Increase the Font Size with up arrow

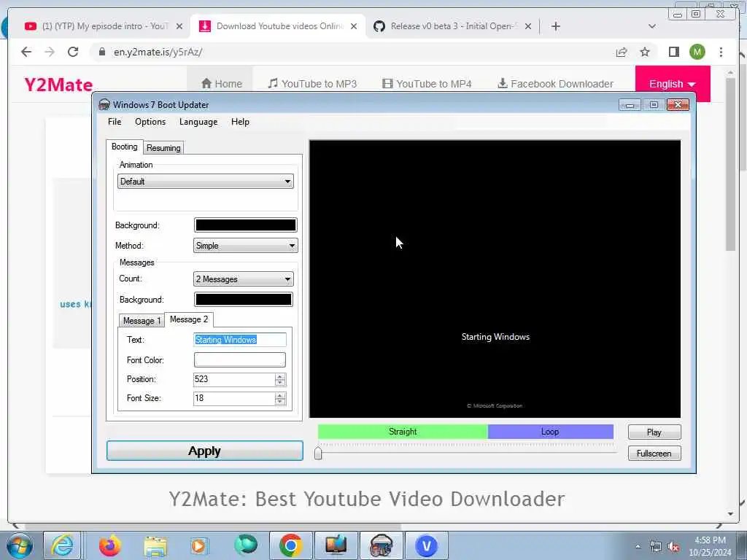[280, 395]
